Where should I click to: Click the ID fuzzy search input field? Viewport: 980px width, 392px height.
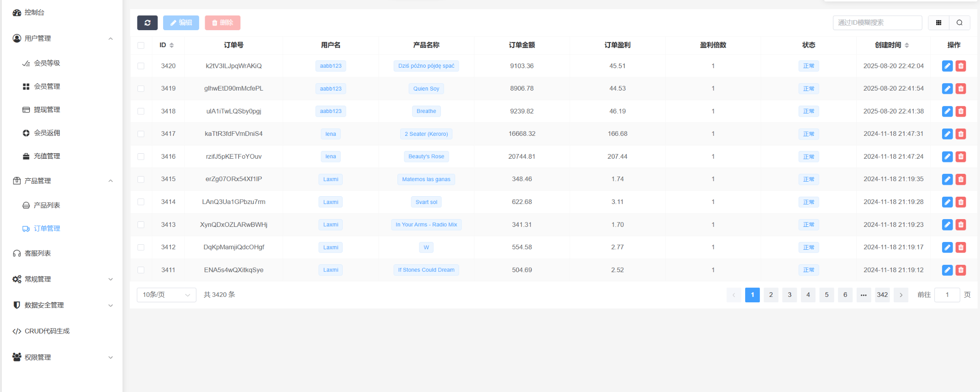coord(877,23)
